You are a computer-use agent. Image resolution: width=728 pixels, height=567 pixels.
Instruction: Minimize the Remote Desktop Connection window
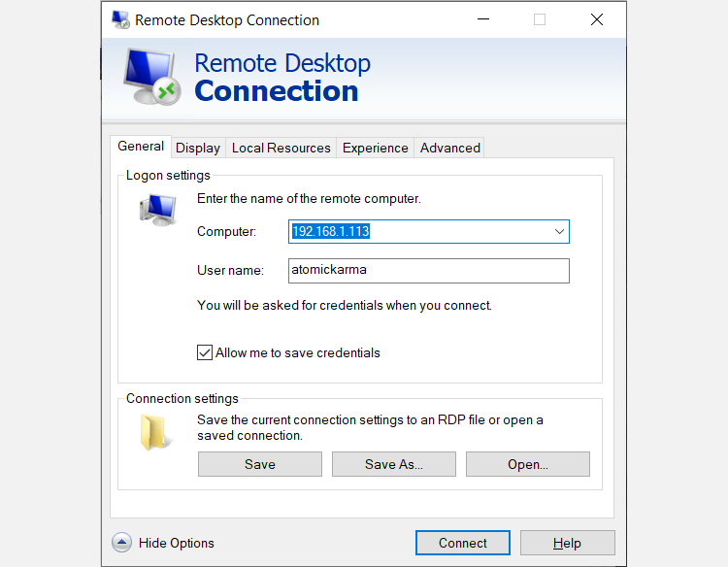point(483,19)
